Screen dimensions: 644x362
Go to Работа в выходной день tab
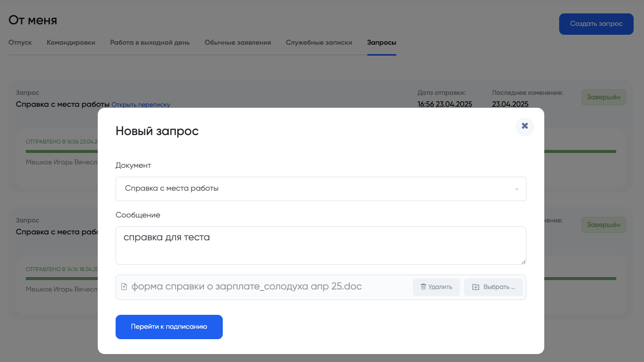[x=150, y=43]
